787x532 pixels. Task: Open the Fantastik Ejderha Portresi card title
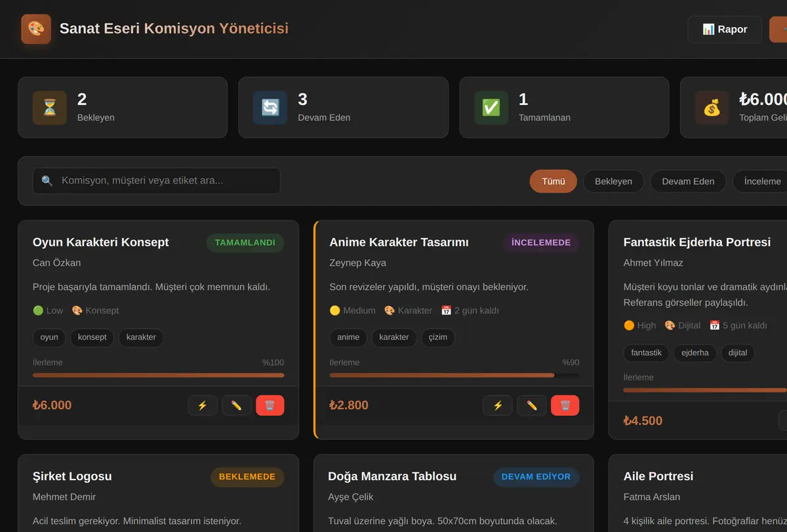coord(697,242)
